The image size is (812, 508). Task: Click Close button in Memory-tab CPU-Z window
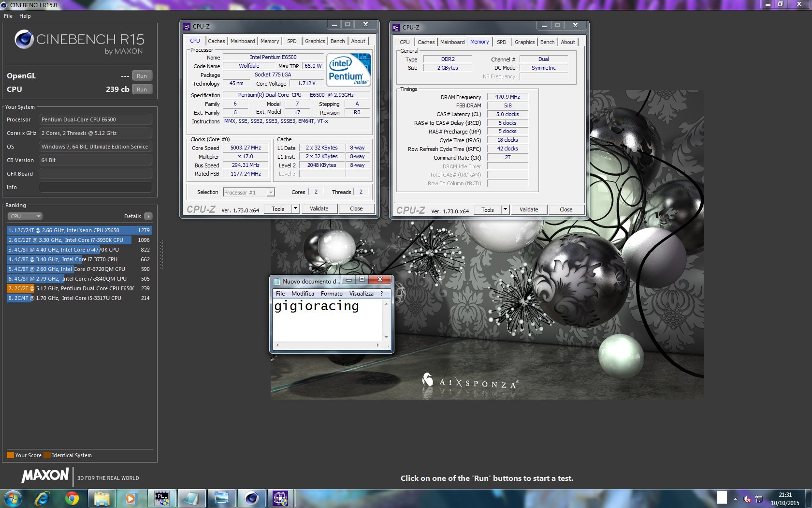pyautogui.click(x=566, y=209)
